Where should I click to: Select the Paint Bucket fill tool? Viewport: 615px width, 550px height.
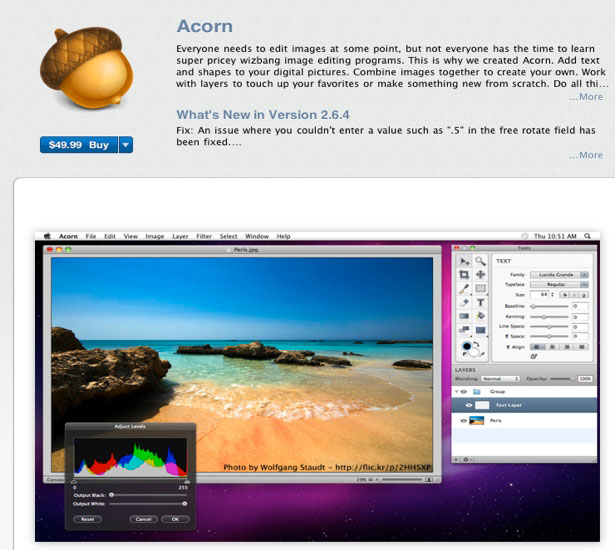pos(480,316)
